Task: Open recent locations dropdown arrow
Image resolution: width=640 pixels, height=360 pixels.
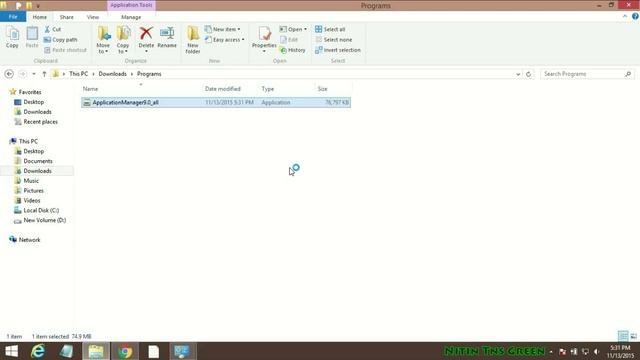Action: [34, 74]
